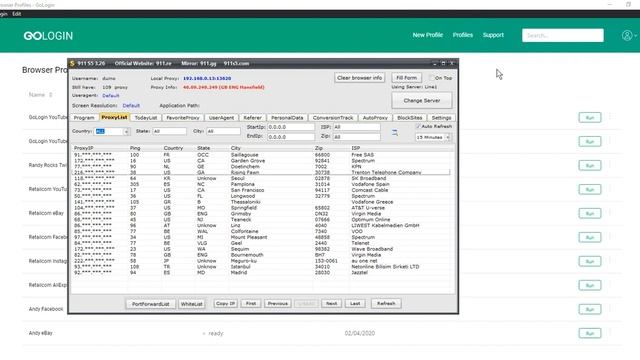This screenshot has height=360, width=640.
Task: Click the Fill Form button
Action: (x=407, y=78)
